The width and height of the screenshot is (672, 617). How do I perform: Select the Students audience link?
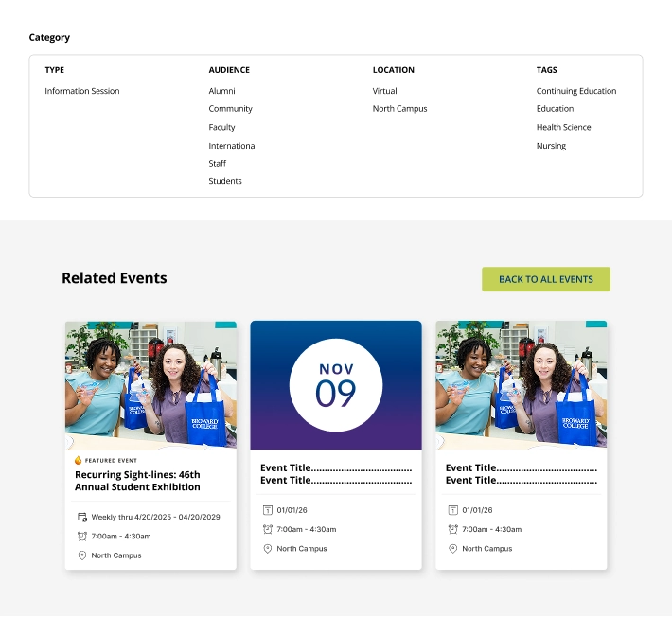click(225, 181)
